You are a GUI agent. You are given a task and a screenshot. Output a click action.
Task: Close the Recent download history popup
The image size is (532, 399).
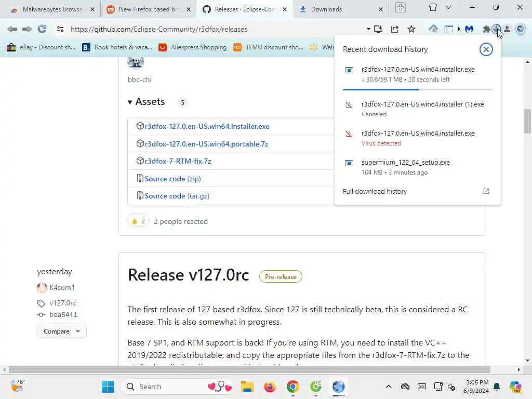[486, 49]
